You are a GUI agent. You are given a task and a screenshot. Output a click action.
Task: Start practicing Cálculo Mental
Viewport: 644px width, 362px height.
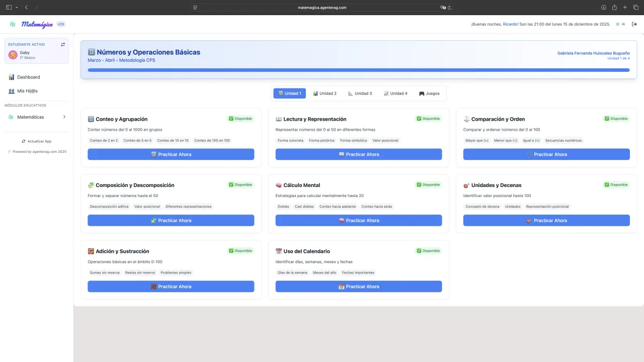358,220
